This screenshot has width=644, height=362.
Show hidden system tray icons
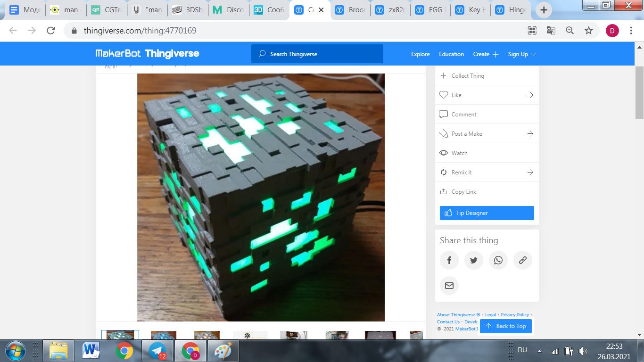pos(539,351)
